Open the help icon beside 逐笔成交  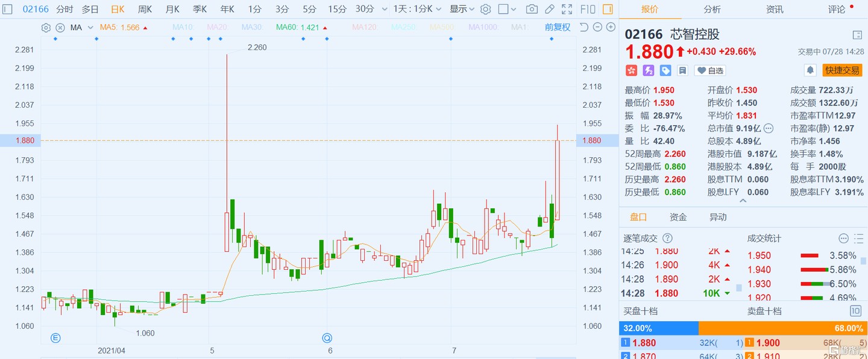point(667,239)
